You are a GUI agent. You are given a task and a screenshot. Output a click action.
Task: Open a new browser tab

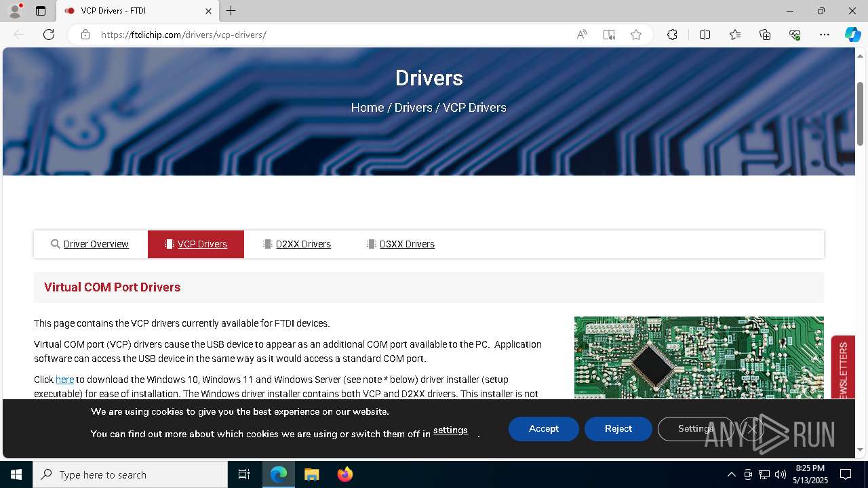[x=231, y=11]
